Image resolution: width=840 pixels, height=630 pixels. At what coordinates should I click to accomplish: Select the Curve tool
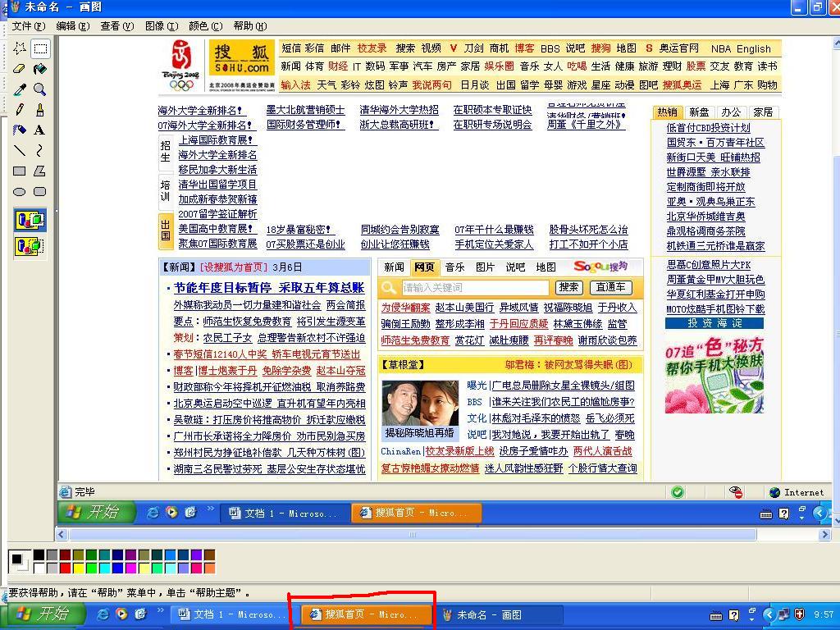tap(40, 151)
